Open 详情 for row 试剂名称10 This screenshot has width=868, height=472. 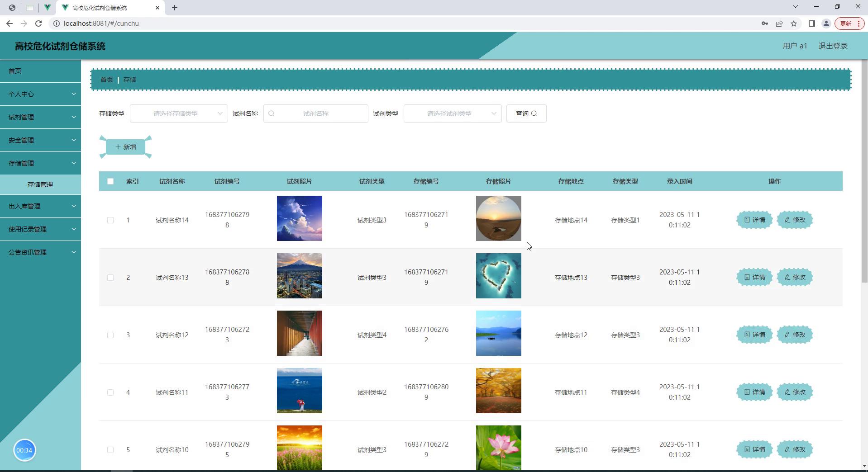coord(754,449)
